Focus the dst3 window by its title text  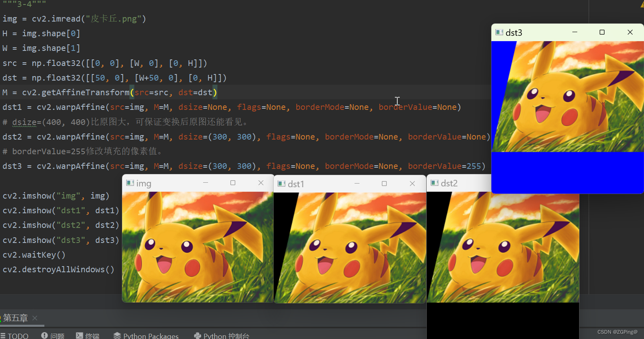[x=514, y=33]
